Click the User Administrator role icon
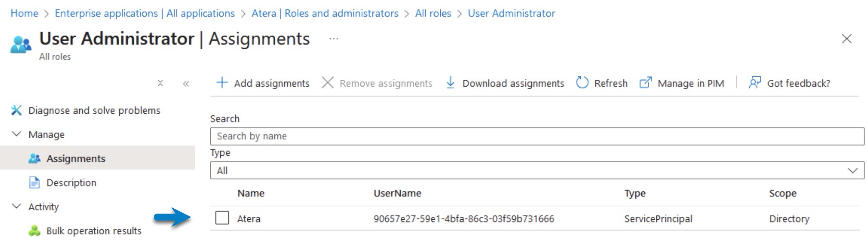This screenshot has height=246, width=868. (x=21, y=45)
